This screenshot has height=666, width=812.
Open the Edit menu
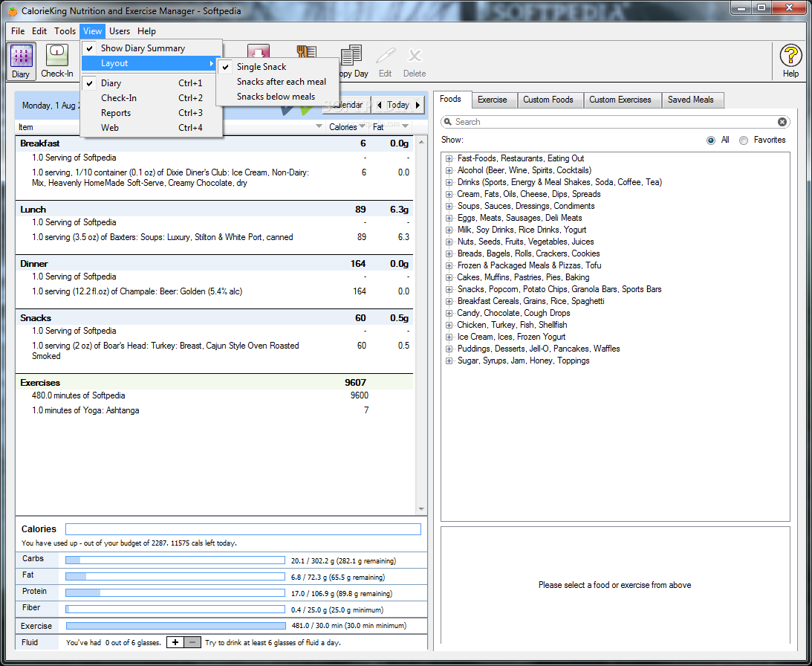[x=39, y=31]
